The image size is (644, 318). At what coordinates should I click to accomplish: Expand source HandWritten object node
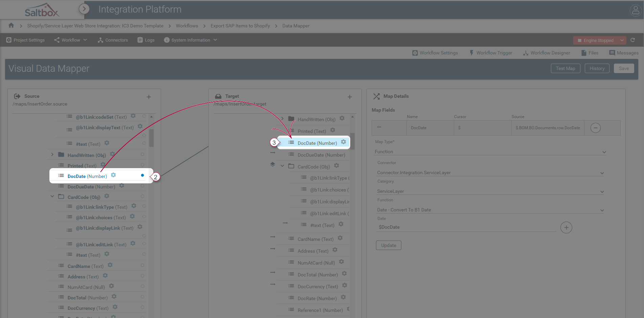click(x=52, y=155)
